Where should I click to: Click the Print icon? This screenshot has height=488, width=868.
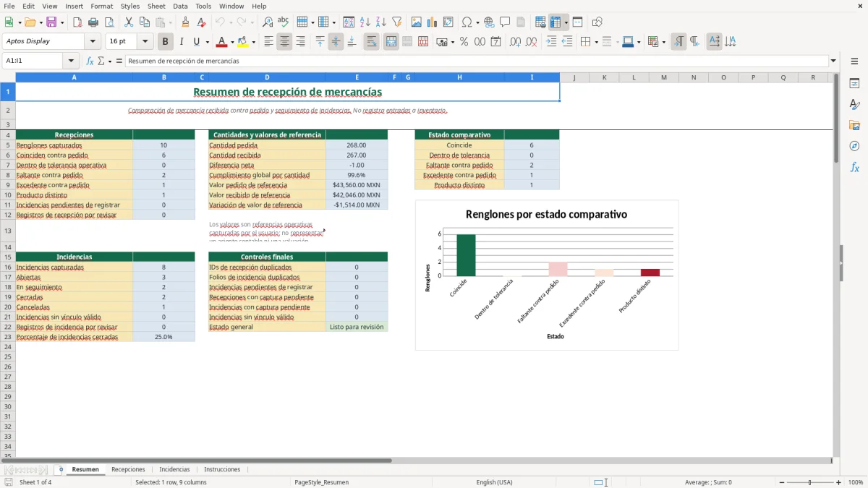click(93, 22)
